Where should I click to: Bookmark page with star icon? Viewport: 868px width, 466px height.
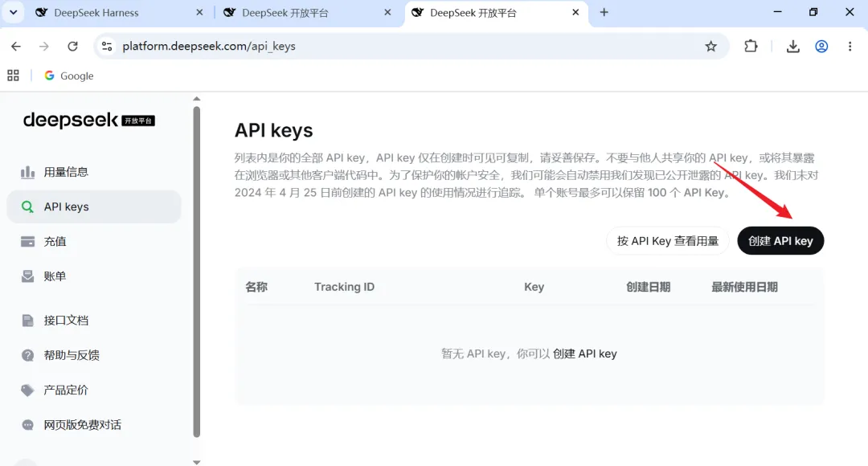point(710,47)
